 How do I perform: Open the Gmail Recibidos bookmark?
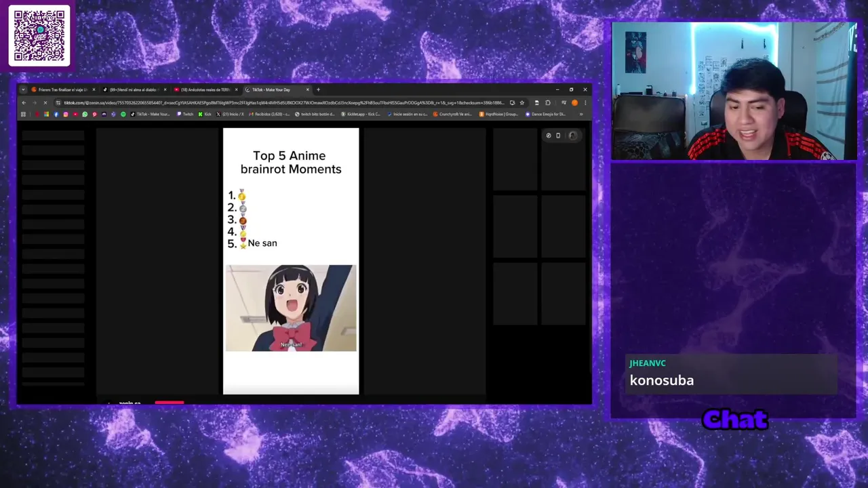point(269,115)
